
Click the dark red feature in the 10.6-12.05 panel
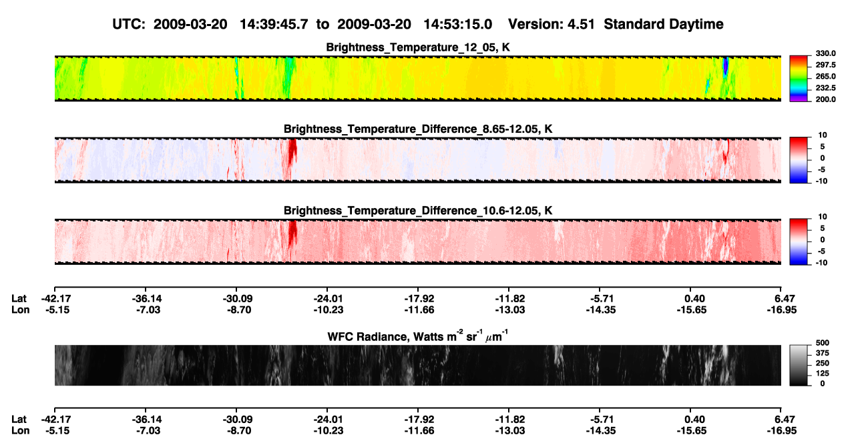292,234
